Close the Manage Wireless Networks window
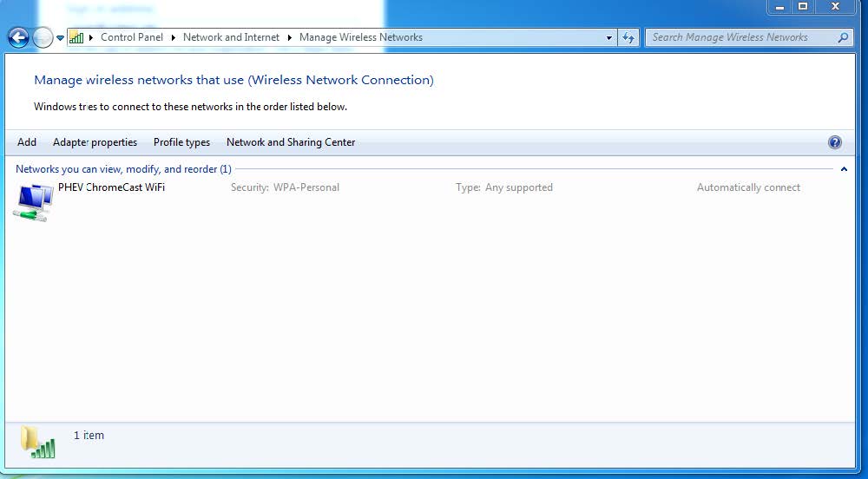The width and height of the screenshot is (868, 479). (835, 7)
